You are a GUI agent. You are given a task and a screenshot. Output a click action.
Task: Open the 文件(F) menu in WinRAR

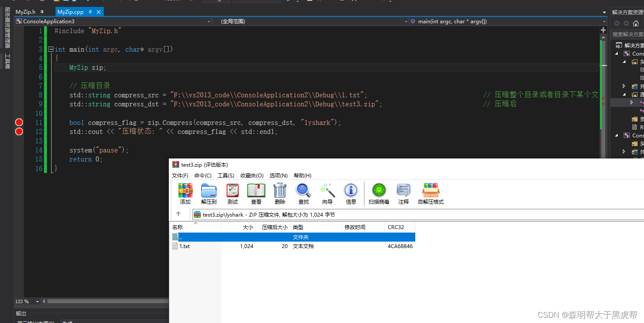point(180,175)
